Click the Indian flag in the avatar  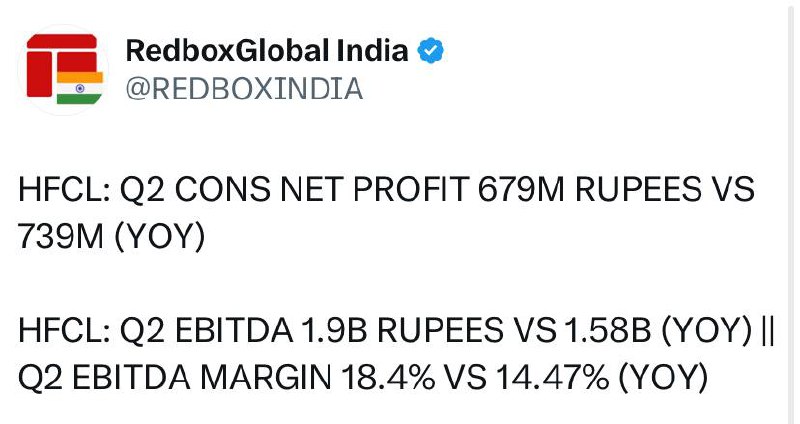[80, 86]
